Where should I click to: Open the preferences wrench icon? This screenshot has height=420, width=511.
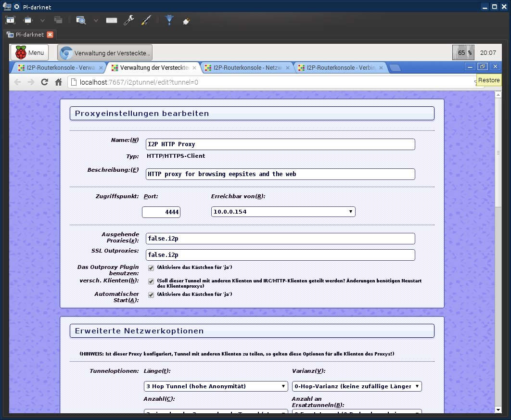click(x=129, y=20)
